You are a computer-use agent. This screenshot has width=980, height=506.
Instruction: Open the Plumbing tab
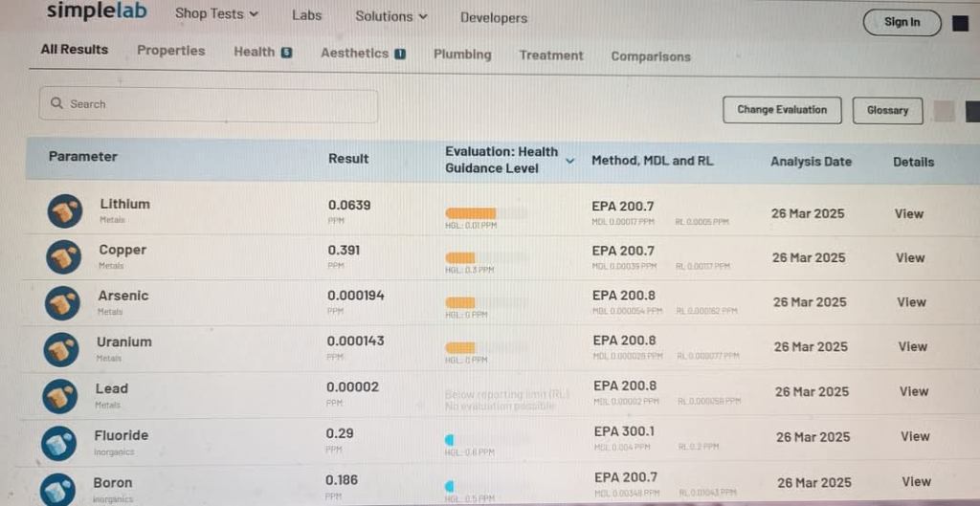(x=462, y=55)
